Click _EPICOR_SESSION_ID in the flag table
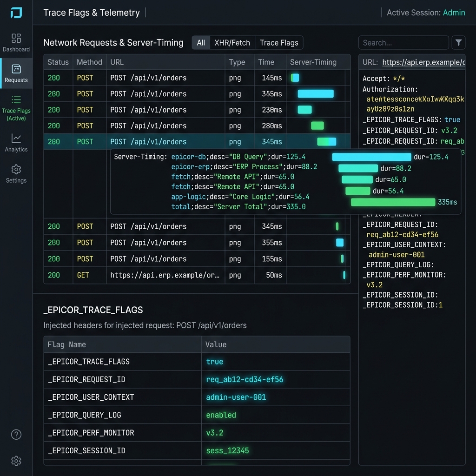This screenshot has width=476, height=476. pyautogui.click(x=86, y=450)
